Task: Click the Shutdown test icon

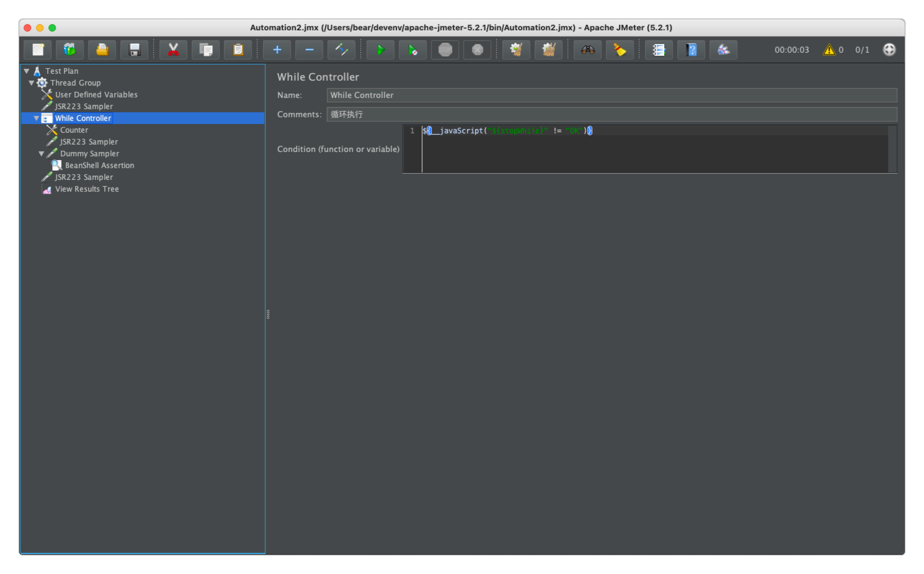Action: (478, 50)
